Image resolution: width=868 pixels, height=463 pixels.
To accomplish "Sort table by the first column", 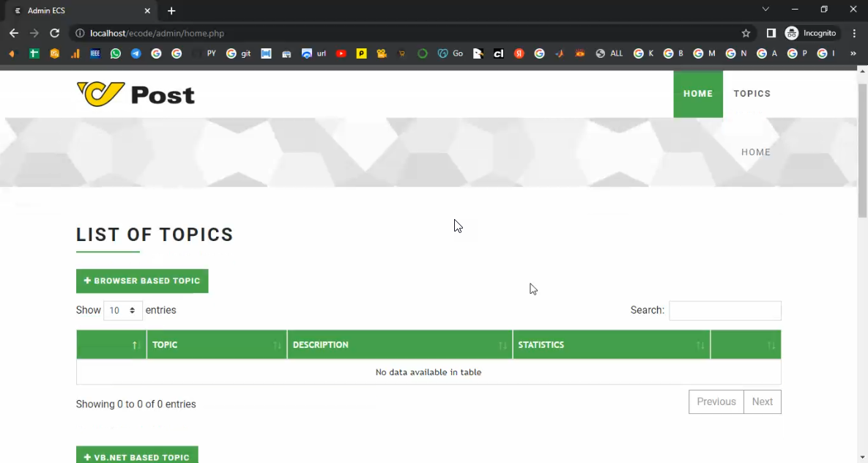I will point(111,344).
